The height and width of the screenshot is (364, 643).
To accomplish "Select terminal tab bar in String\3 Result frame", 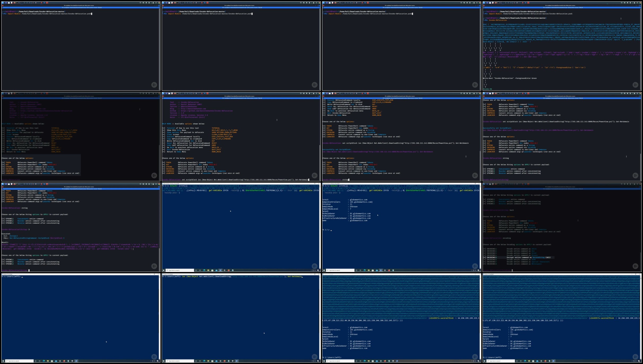I will pos(80,189).
